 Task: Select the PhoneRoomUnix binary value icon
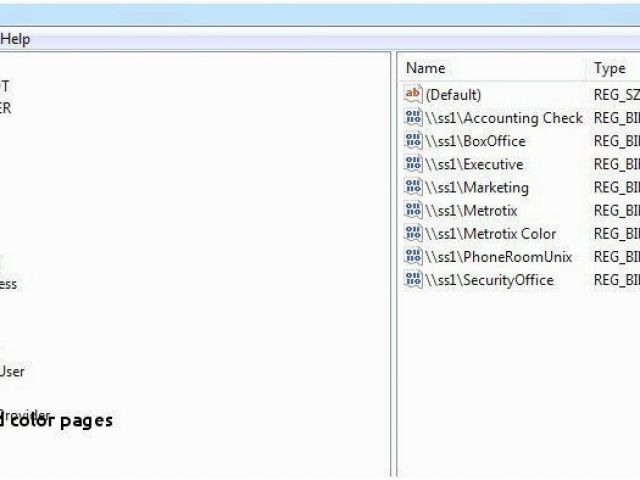pyautogui.click(x=413, y=256)
